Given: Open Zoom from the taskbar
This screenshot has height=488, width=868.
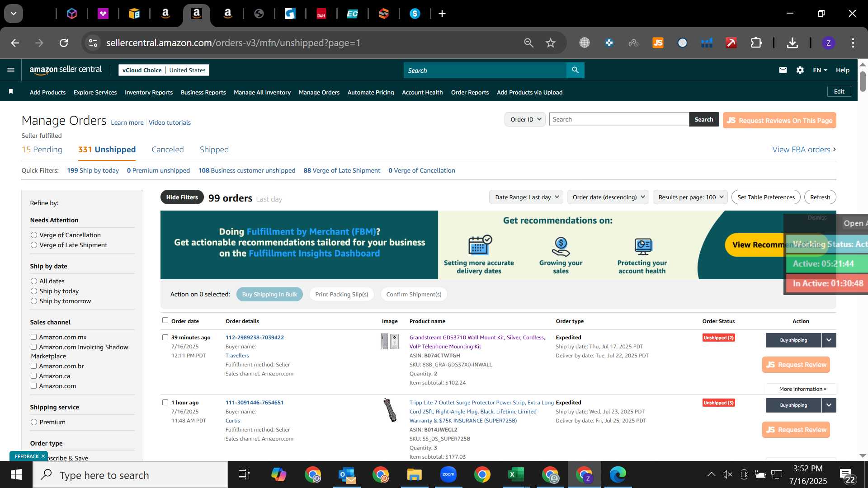Looking at the screenshot, I should point(448,474).
